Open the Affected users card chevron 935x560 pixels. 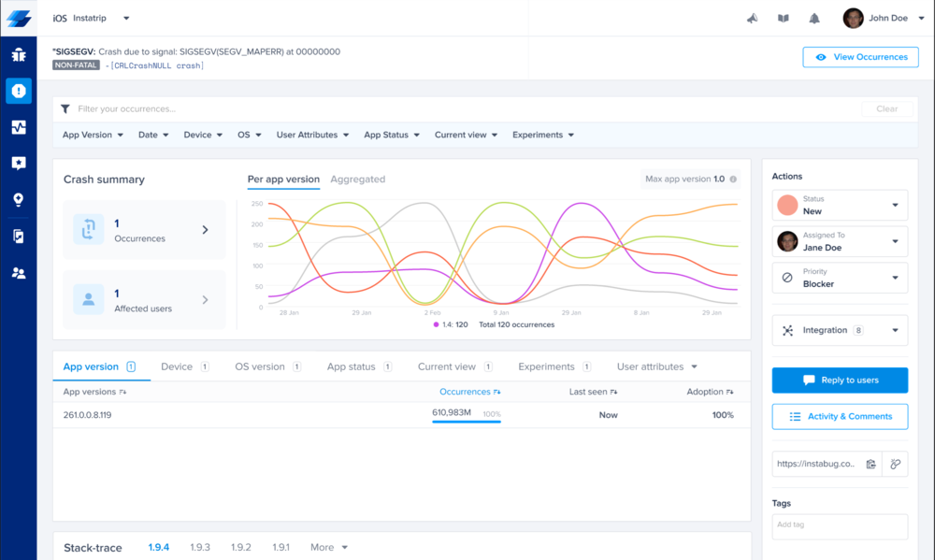click(205, 300)
